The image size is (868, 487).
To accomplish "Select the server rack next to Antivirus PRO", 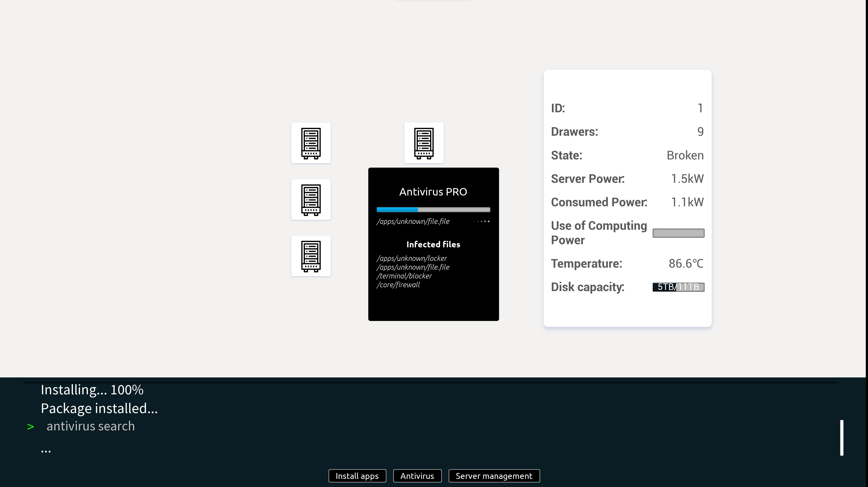I will [424, 143].
